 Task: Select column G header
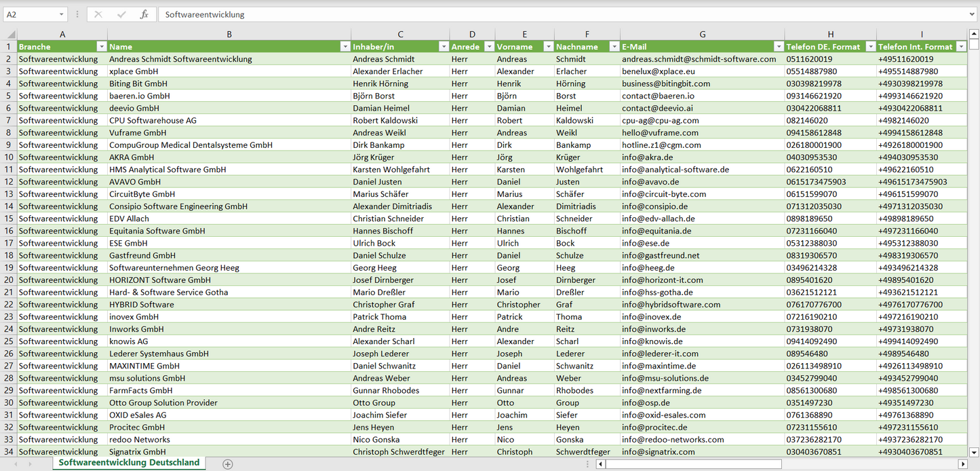[702, 35]
